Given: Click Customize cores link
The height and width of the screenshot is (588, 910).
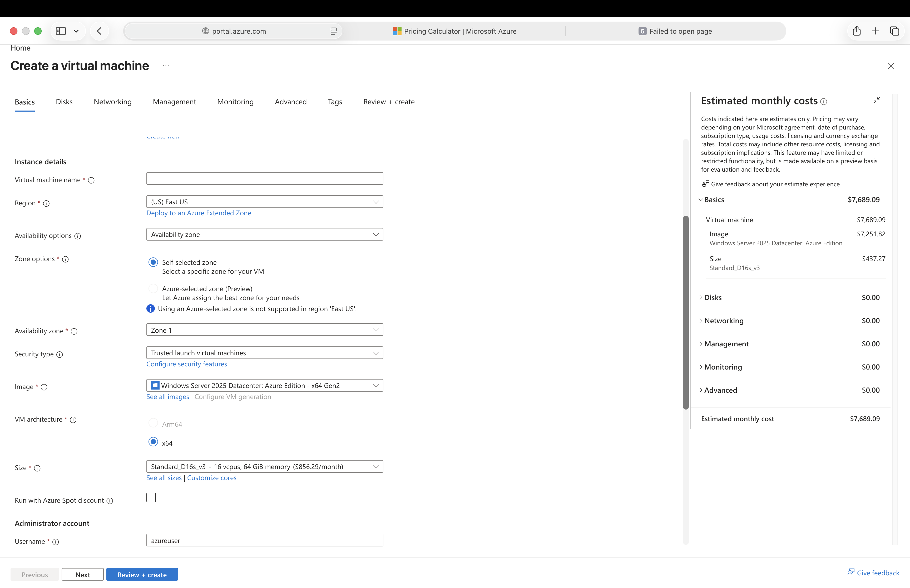Looking at the screenshot, I should coord(211,478).
